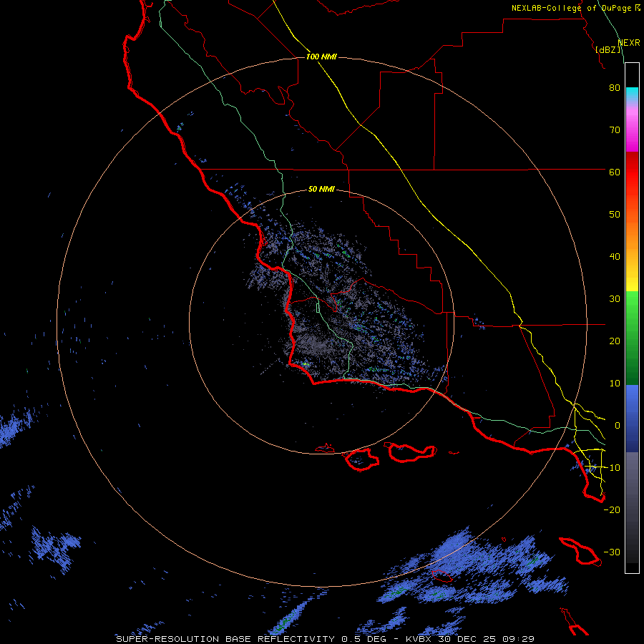Click the 20 value on the dBZ scale
Viewport: 644px width, 644px height.
tap(615, 341)
